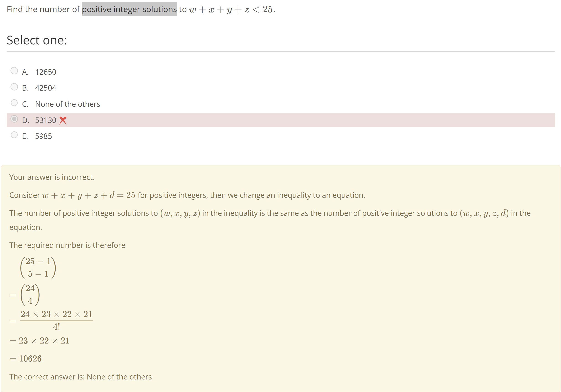Click the line = 23 × 22 × 21

40,341
